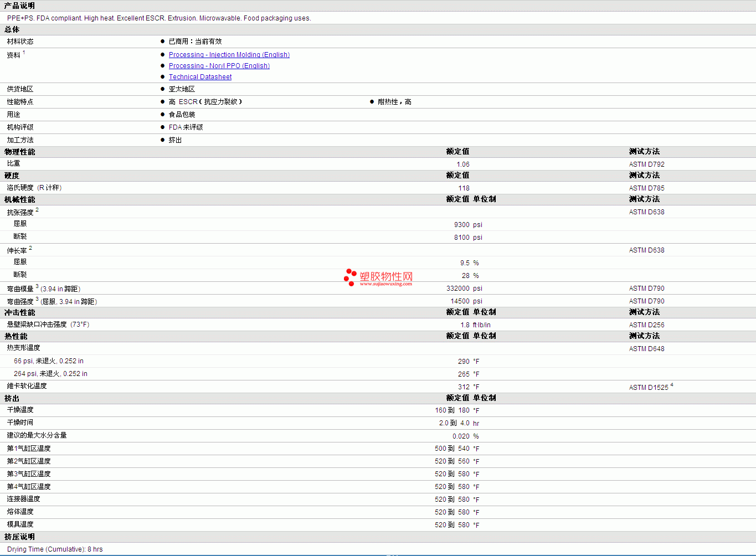Screen dimensions: 756x556
Task: Select the "物理性能" section heading
Action: [19, 152]
